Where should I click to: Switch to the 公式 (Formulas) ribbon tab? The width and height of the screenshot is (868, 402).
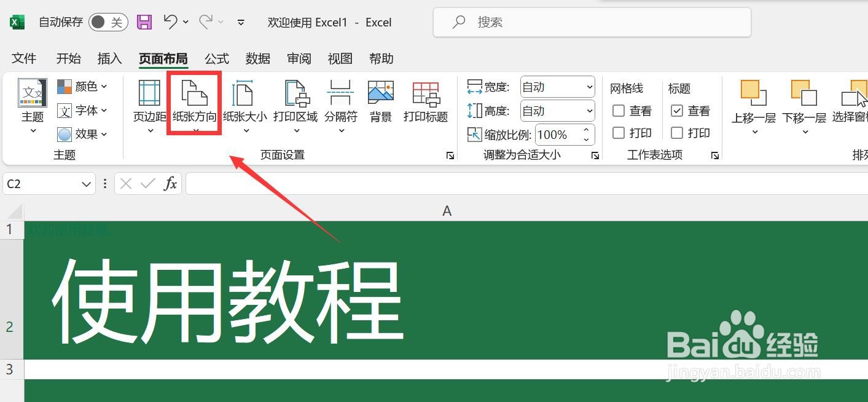pyautogui.click(x=216, y=58)
